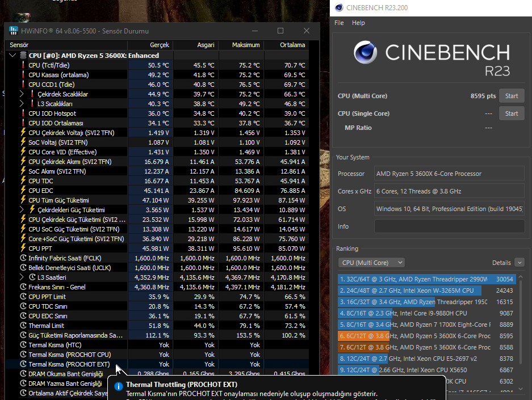Click lightning icon of CPU Tüm Güç Tüketimi
Image resolution: width=532 pixels, height=400 pixels.
tap(23, 200)
